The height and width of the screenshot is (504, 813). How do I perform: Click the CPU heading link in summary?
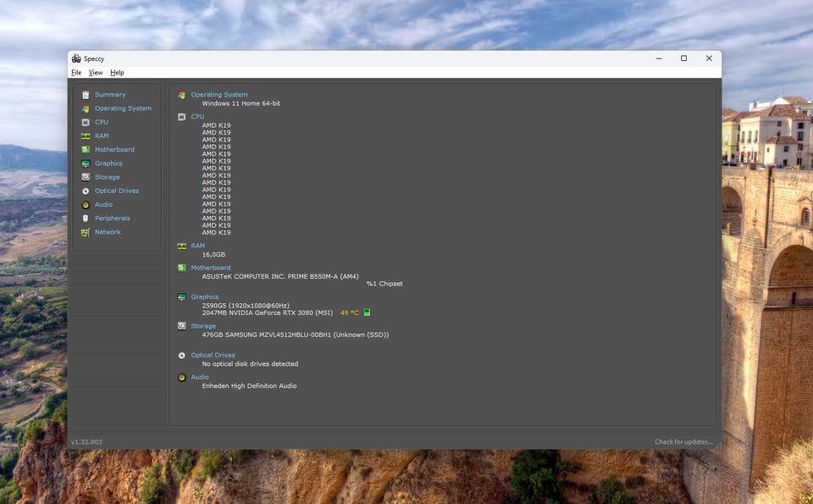coord(197,117)
